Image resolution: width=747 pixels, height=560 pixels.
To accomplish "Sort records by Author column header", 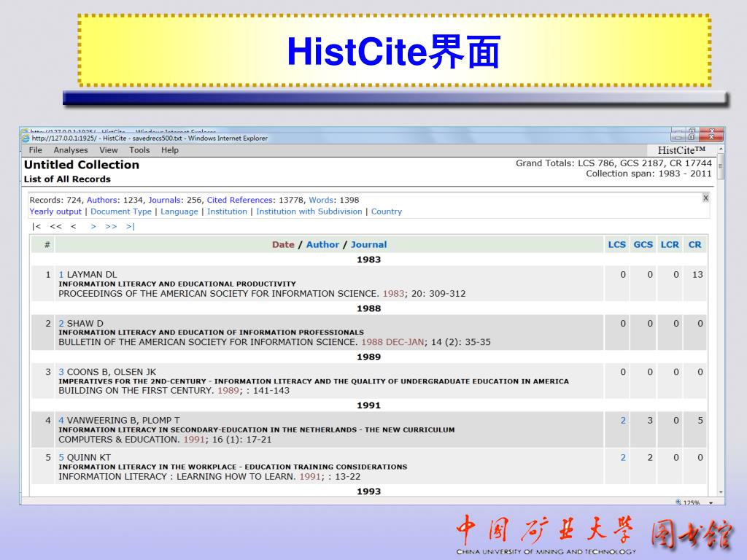I will 322,245.
